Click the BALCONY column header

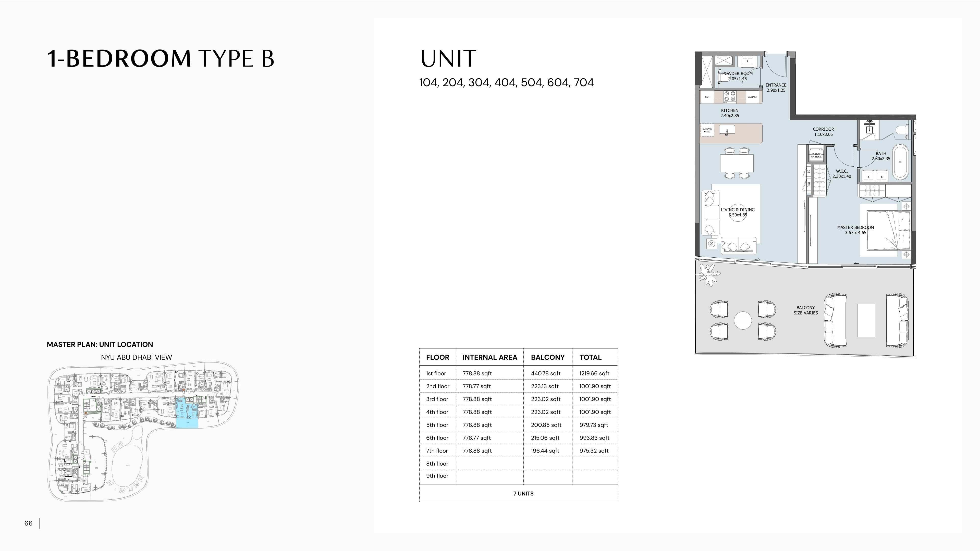[x=548, y=357]
